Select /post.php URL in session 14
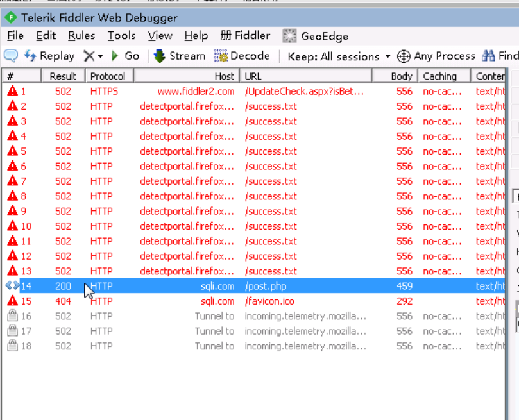 (266, 286)
